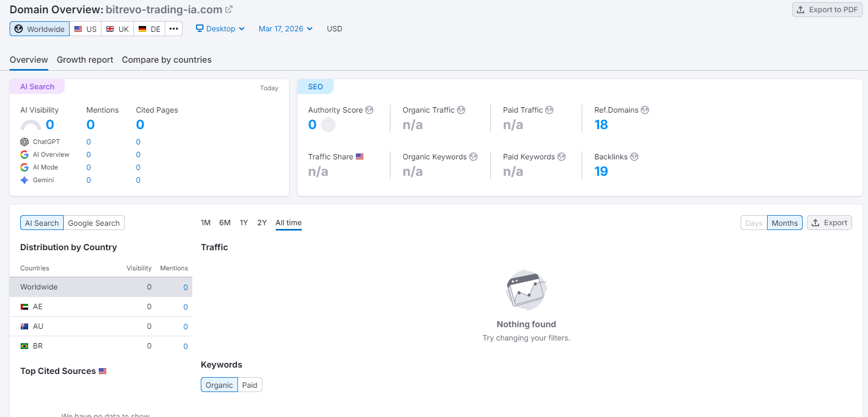This screenshot has height=417, width=868.
Task: Select the AE country row
Action: pos(101,307)
